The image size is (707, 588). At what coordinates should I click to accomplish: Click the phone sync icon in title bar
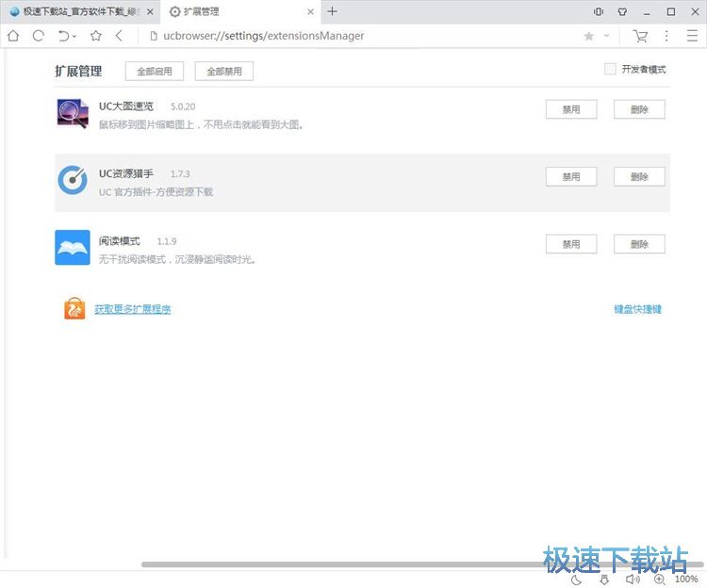point(599,11)
